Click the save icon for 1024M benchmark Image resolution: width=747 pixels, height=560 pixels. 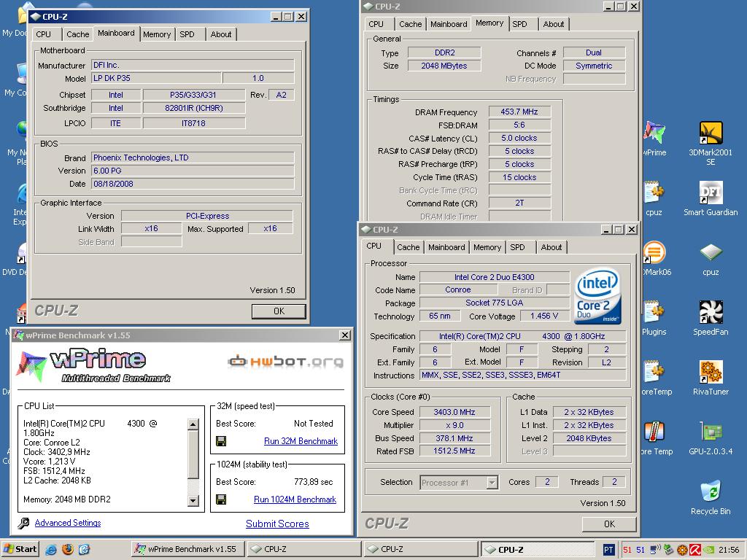click(x=221, y=499)
